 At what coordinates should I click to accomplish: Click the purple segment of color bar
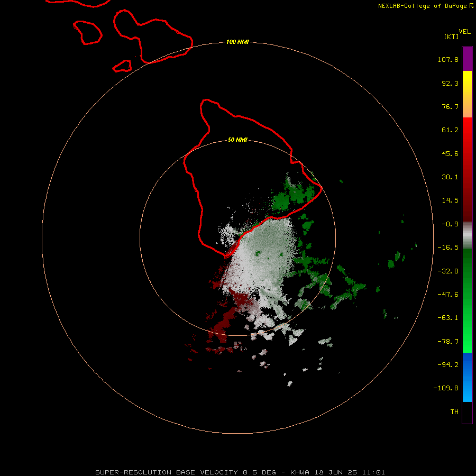point(467,59)
